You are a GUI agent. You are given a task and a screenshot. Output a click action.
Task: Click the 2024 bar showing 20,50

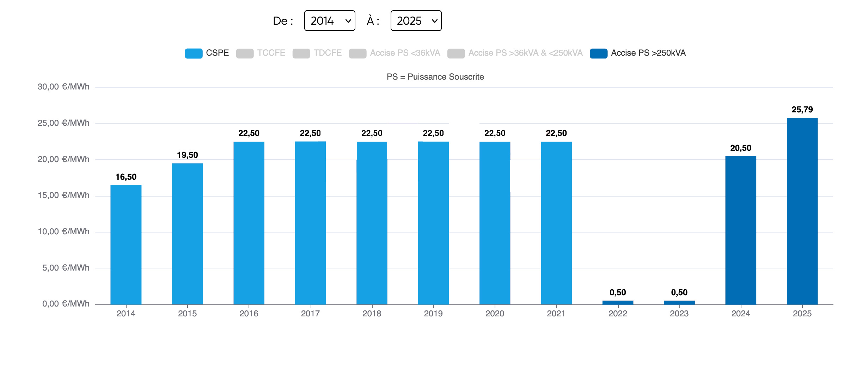pyautogui.click(x=740, y=230)
